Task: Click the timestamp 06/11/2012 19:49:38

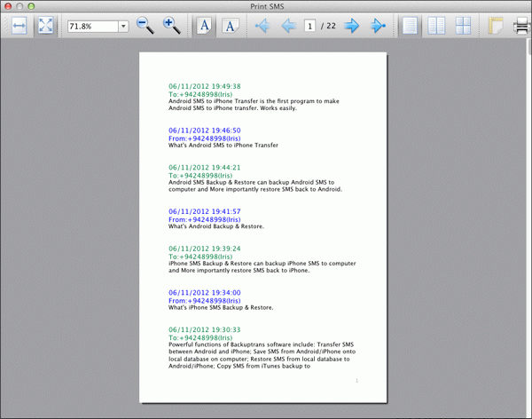Action: 205,86
